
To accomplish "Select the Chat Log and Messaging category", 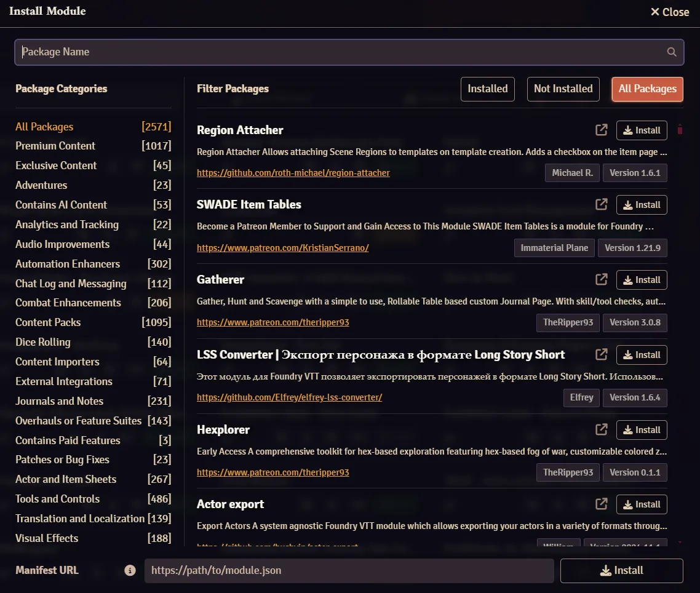I will tap(93, 284).
